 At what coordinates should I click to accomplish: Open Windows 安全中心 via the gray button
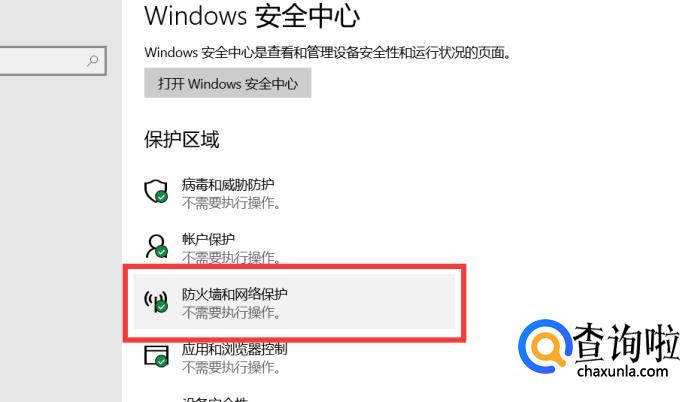pyautogui.click(x=228, y=83)
